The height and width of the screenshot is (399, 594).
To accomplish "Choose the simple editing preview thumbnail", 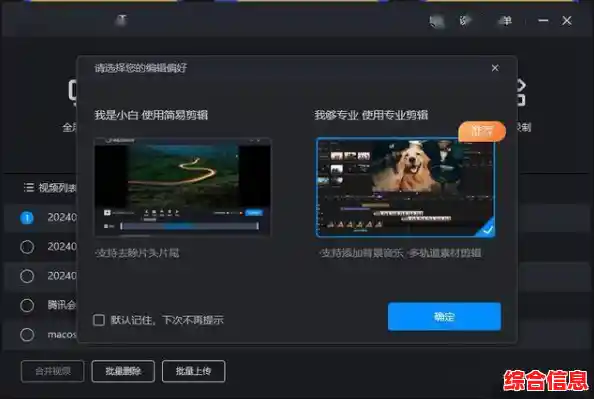I will click(183, 187).
